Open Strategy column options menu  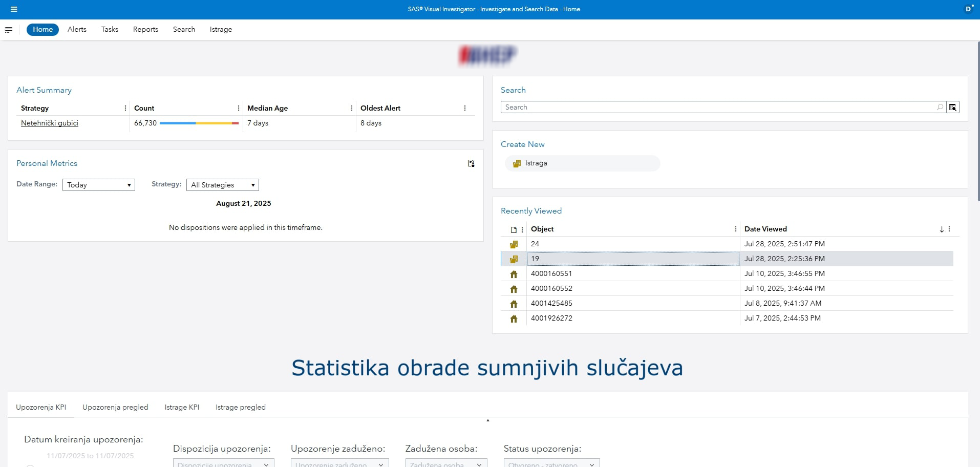[125, 108]
